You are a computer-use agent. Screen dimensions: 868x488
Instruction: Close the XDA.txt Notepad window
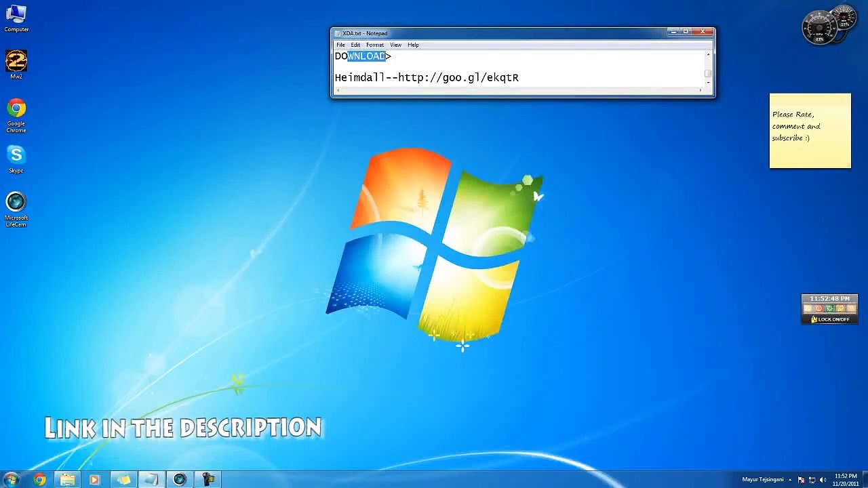pyautogui.click(x=703, y=32)
